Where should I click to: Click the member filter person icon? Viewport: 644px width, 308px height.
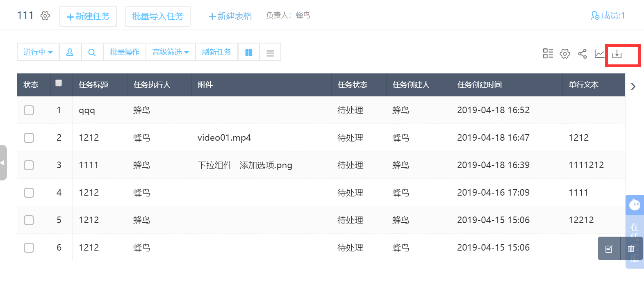pyautogui.click(x=70, y=52)
